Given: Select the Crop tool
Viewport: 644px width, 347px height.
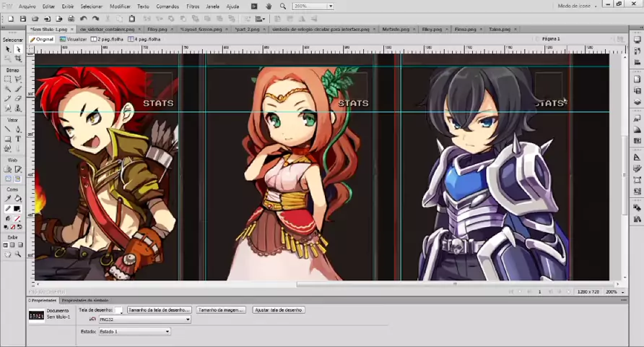Looking at the screenshot, I should 17,59.
